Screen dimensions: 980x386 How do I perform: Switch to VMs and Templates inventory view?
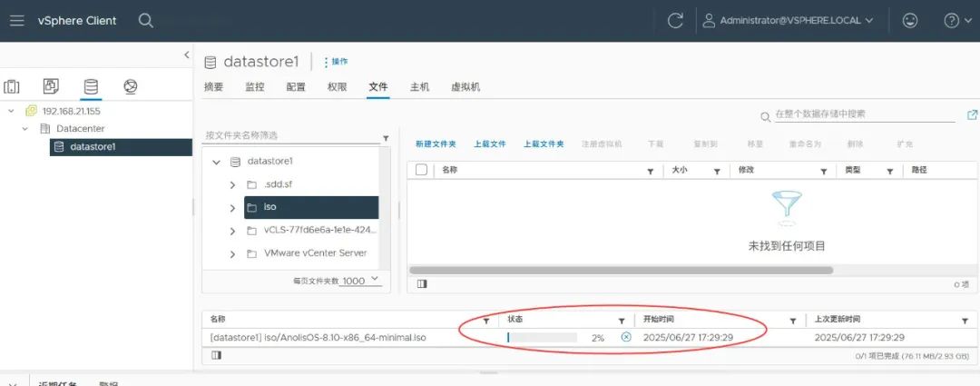tap(51, 86)
